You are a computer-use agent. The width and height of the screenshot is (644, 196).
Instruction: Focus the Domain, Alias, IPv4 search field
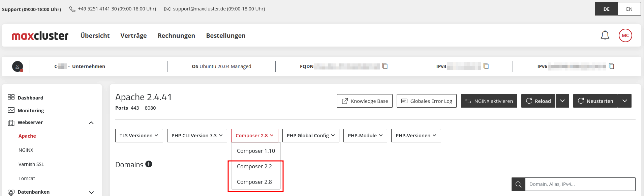[580, 184]
